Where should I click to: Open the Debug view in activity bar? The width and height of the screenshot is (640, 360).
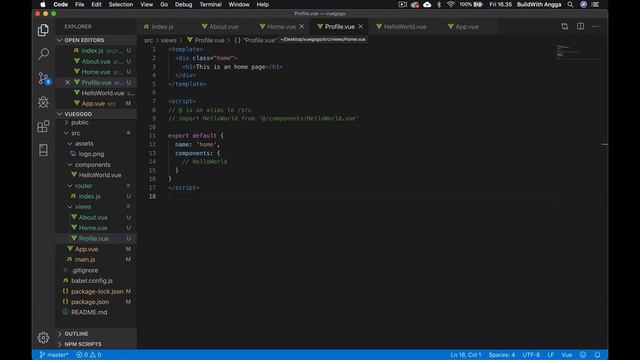43,102
